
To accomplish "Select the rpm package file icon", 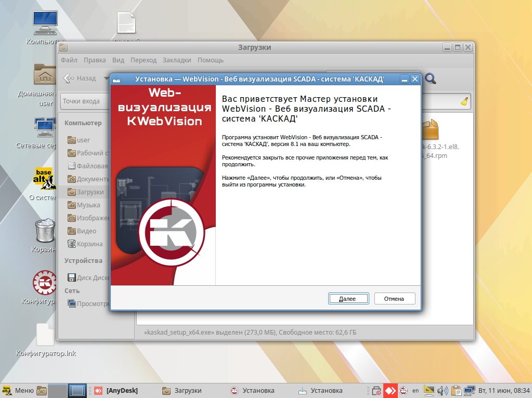I will (430, 130).
